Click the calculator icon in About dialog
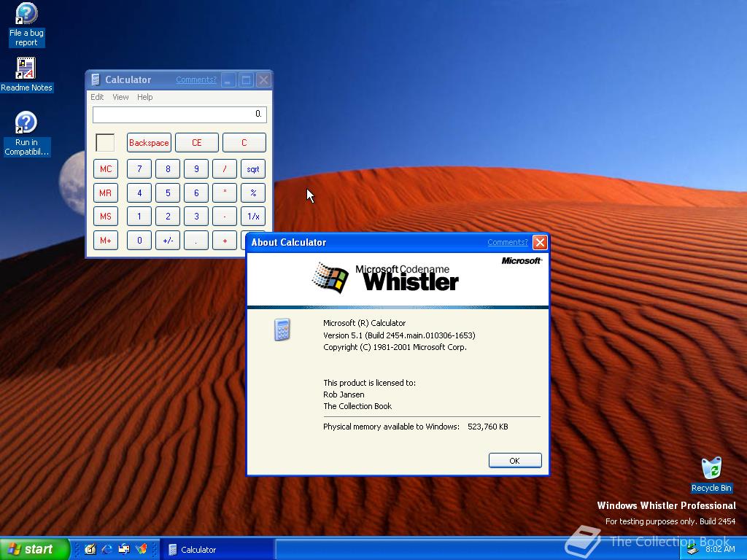 [x=282, y=330]
